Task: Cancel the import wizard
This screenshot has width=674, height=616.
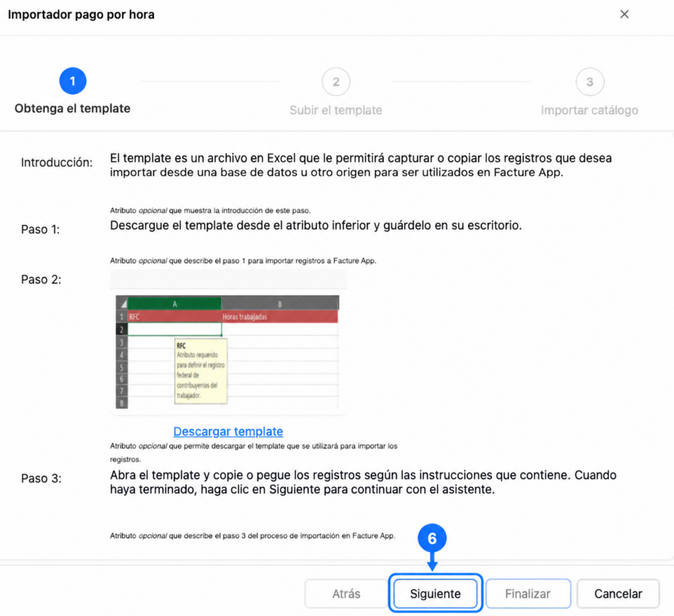Action: [618, 594]
